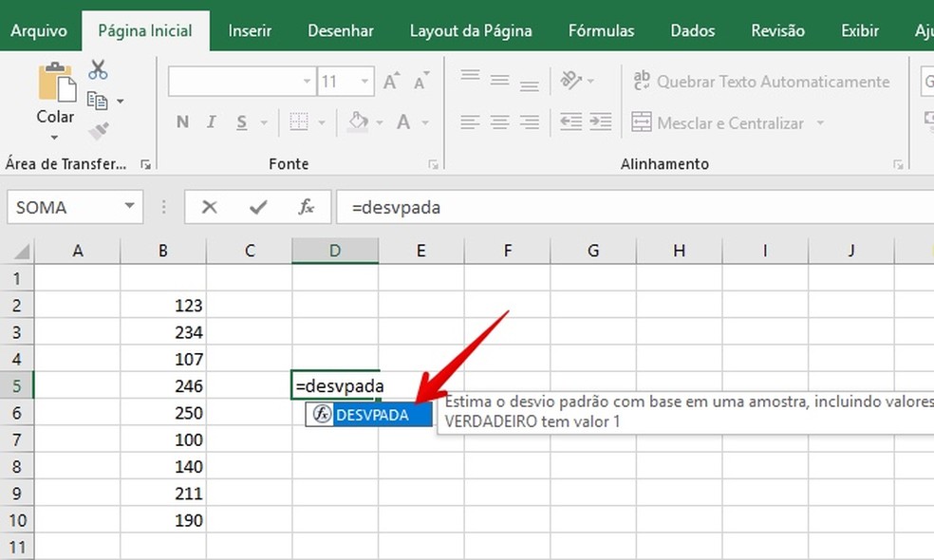The height and width of the screenshot is (560, 934).
Task: Toggle italic with the I button
Action: 211,121
